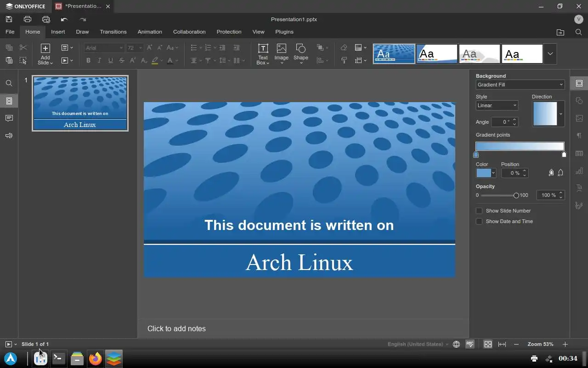Screen dimensions: 588x368
Task: Open the font size 72 dropdown
Action: [x=141, y=48]
